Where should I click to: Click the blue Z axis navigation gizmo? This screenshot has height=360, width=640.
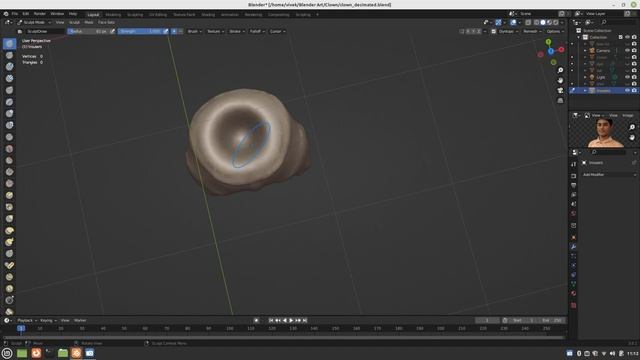pos(551,51)
